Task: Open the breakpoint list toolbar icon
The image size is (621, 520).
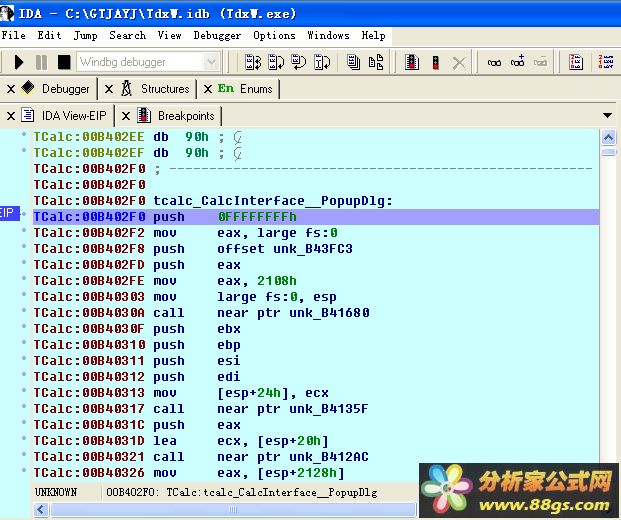Action: pyautogui.click(x=412, y=62)
